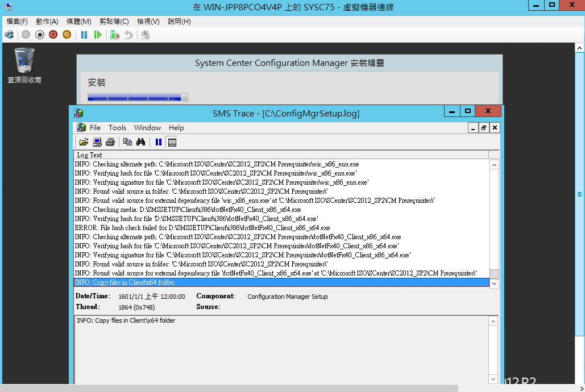Screen dimensions: 585x392
Task: Toggle the Pause logging button in SMS Trace
Action: point(159,142)
